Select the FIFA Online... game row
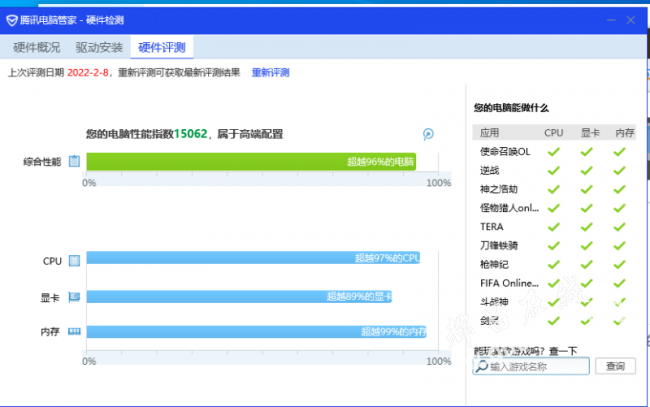Screen dimensions: 650x407 click(554, 283)
